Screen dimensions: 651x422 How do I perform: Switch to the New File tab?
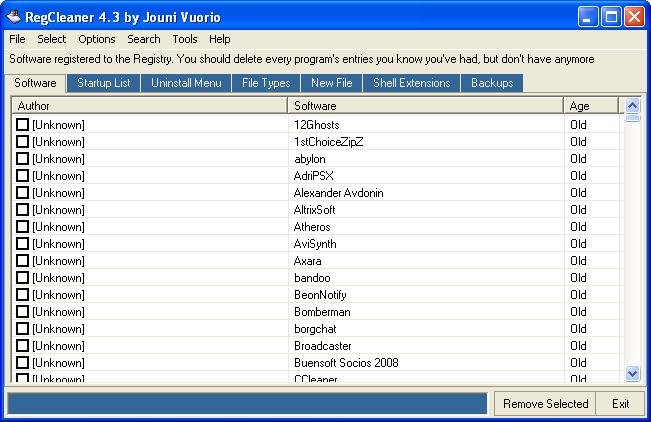tap(332, 83)
